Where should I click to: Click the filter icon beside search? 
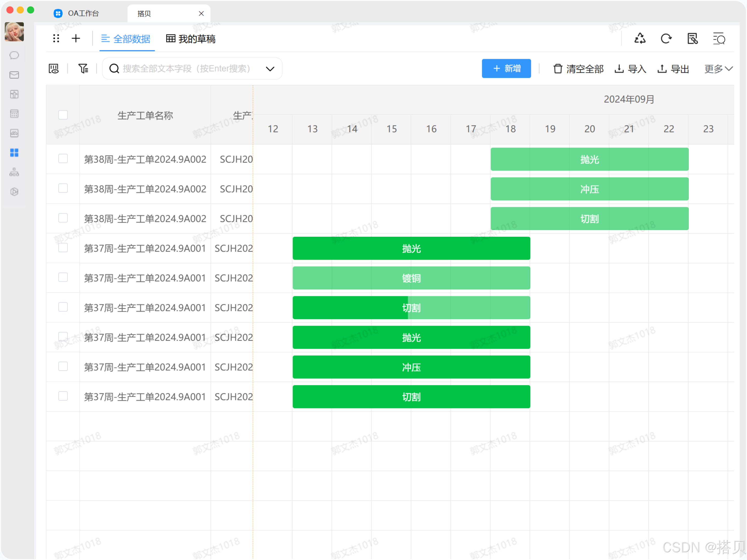(83, 69)
